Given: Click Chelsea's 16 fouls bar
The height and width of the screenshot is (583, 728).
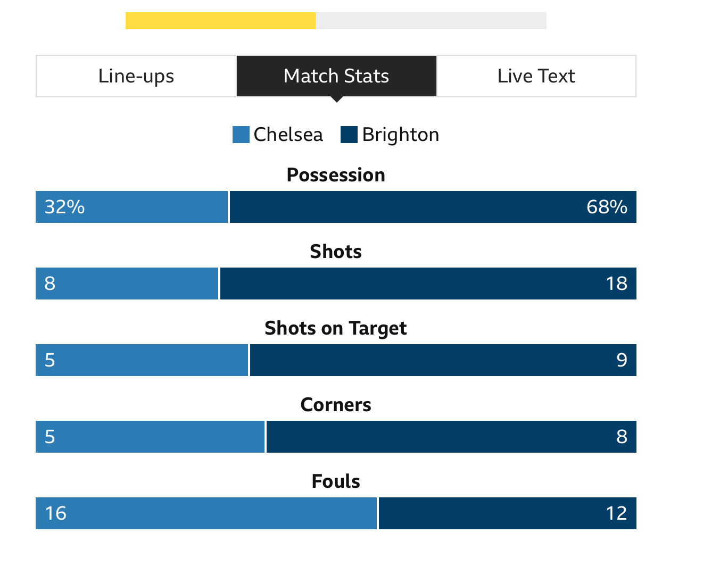Looking at the screenshot, I should pyautogui.click(x=206, y=513).
